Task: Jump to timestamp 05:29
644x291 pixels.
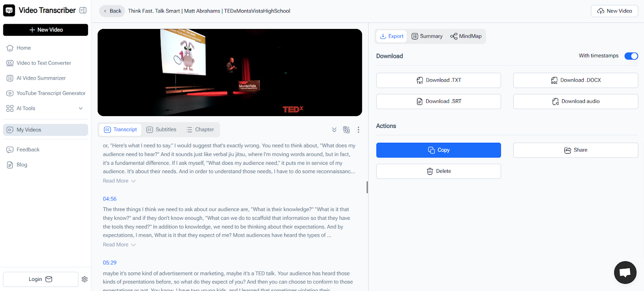Action: 109,262
